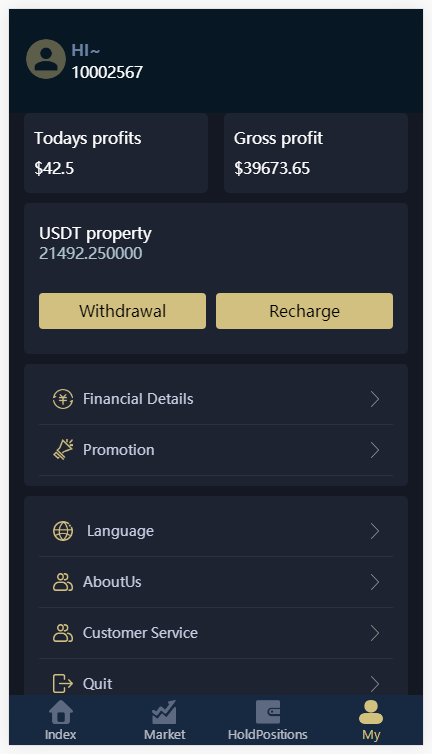Switch to the Market tab
Image resolution: width=432 pixels, height=754 pixels.
(165, 720)
